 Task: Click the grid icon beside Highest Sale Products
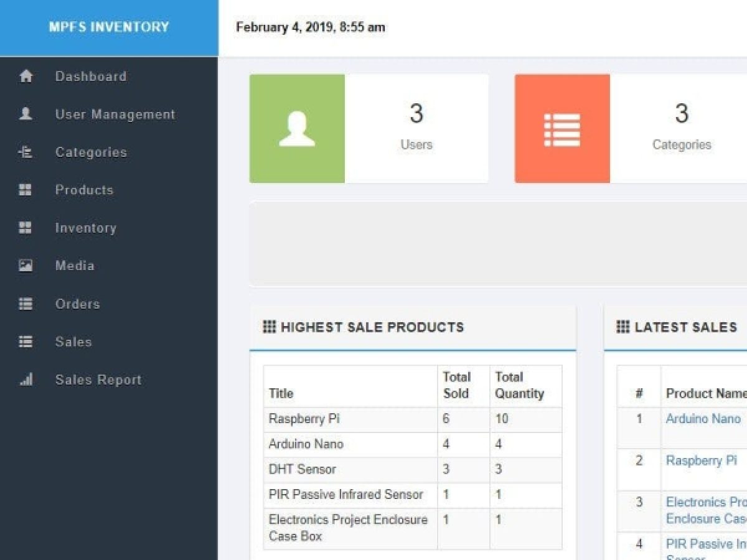(269, 327)
